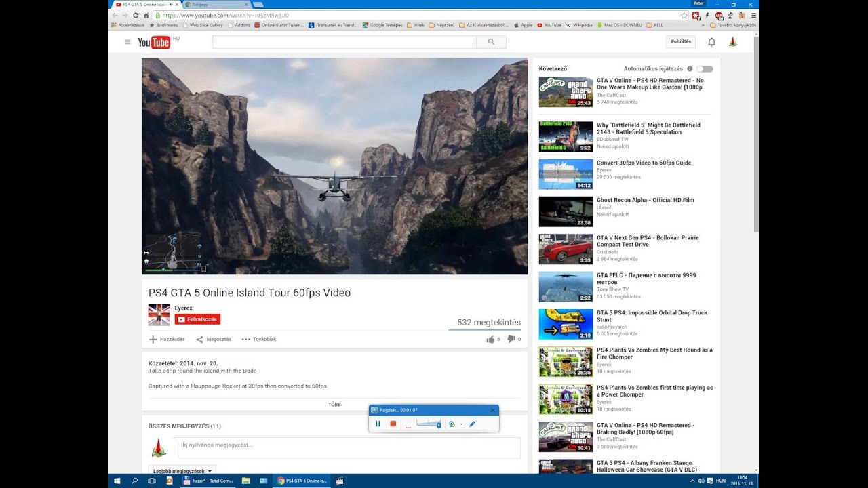This screenshot has height=488, width=868.
Task: Click the Eyerex channel name link
Action: [183, 308]
